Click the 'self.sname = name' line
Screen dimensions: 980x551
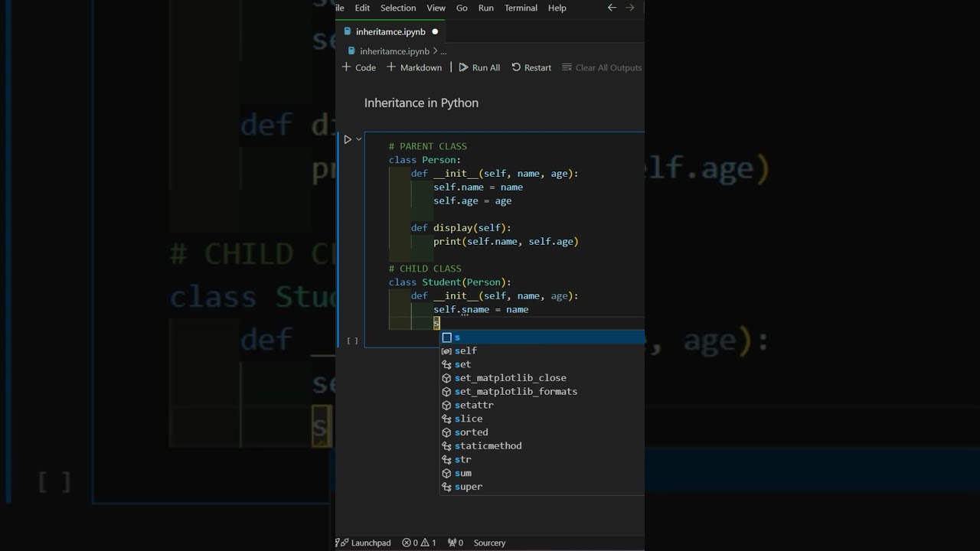pyautogui.click(x=481, y=309)
